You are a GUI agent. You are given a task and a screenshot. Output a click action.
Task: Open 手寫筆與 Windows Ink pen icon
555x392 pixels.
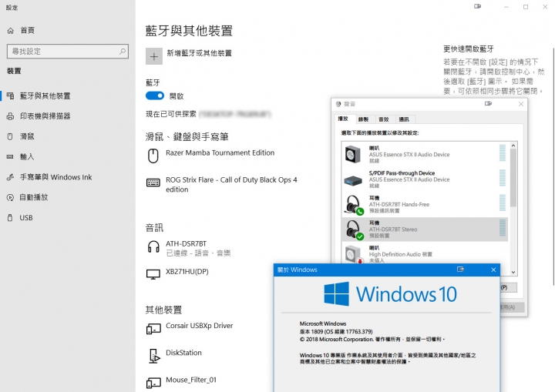[x=10, y=177]
